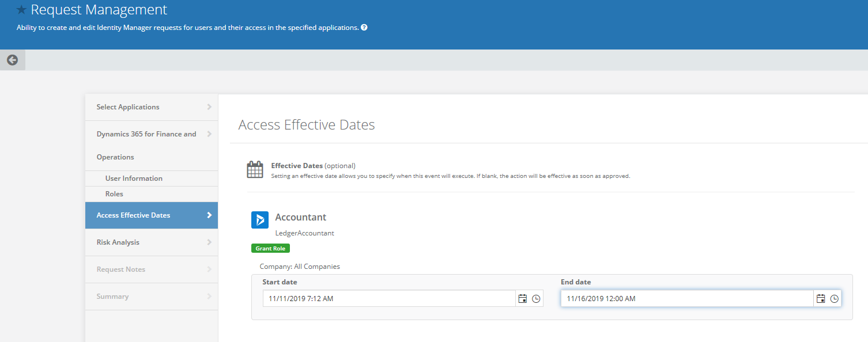This screenshot has height=342, width=868.
Task: Click inside the Start date field
Action: click(389, 299)
